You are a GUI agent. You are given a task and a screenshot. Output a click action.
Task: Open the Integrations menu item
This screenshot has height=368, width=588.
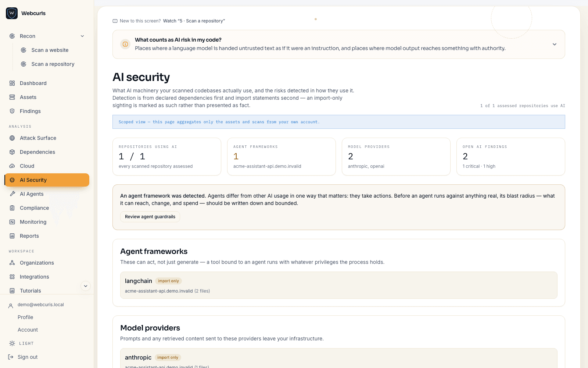47,277
